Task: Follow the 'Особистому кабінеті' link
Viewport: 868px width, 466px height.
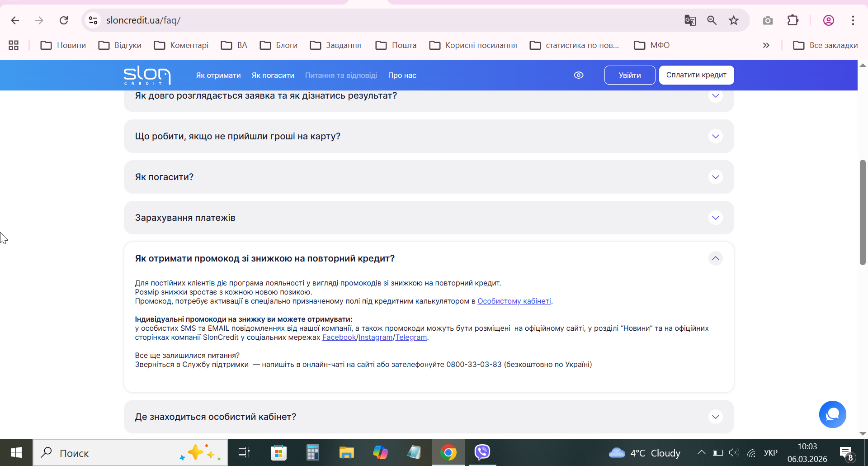Action: pyautogui.click(x=514, y=301)
